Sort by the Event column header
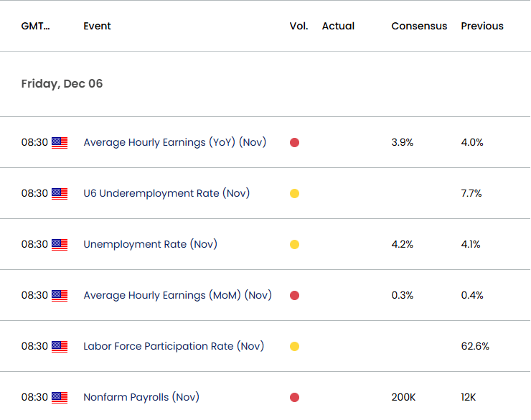531x420 pixels. (x=97, y=26)
